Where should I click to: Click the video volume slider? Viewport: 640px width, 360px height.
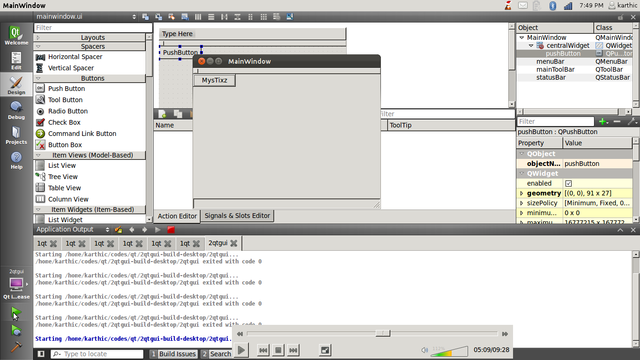tap(449, 350)
